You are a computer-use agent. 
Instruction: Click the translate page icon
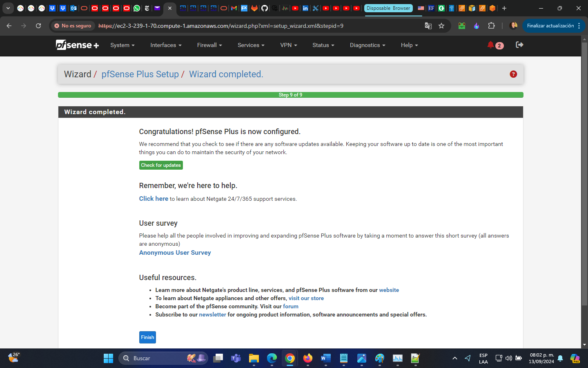point(428,26)
